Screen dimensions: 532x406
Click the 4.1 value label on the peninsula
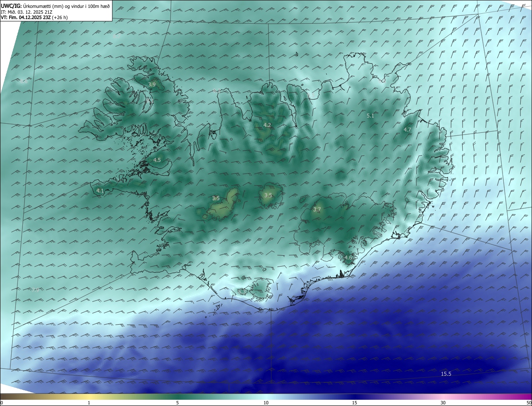[100, 191]
